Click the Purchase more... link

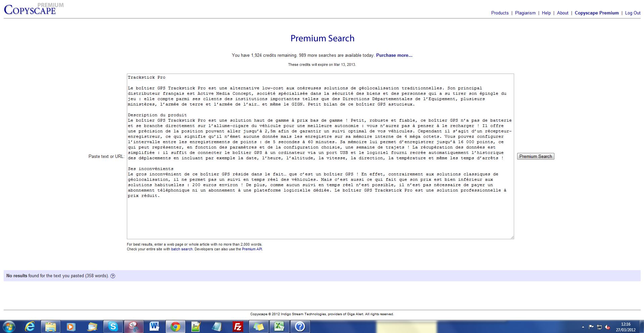click(394, 55)
